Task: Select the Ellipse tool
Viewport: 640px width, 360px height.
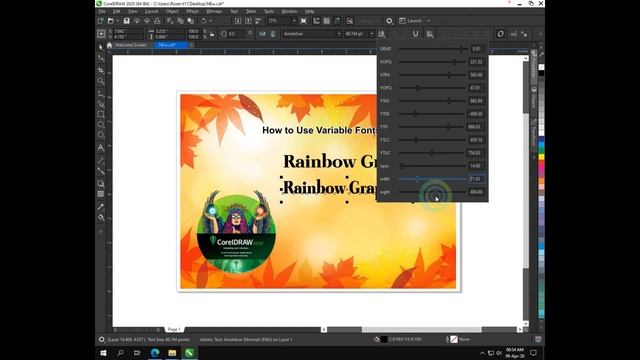Action: click(101, 124)
